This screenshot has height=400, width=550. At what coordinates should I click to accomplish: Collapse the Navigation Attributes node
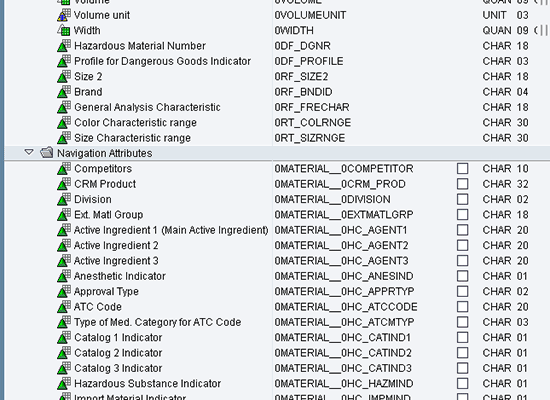pyautogui.click(x=29, y=153)
